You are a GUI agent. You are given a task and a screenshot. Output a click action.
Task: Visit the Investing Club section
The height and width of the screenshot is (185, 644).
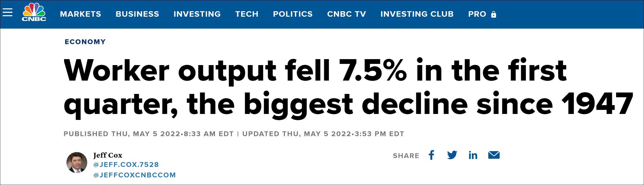[417, 14]
